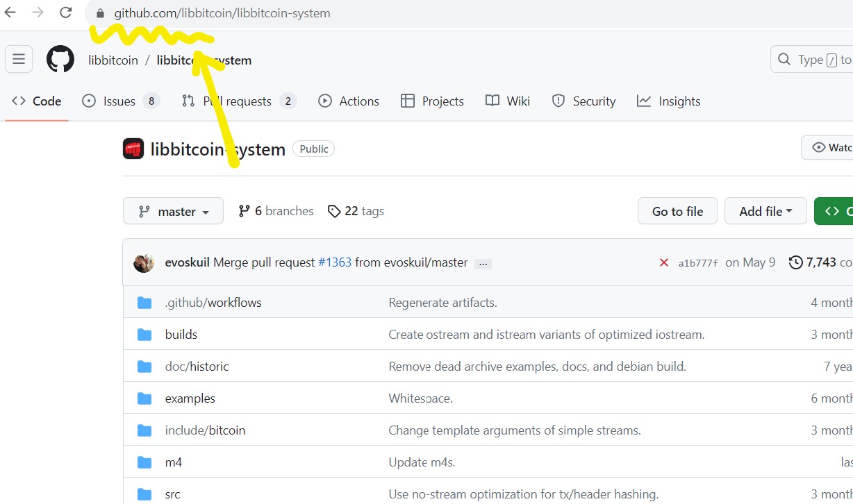This screenshot has width=853, height=504.
Task: Click folder icon beside include/bitcoin
Action: [144, 430]
